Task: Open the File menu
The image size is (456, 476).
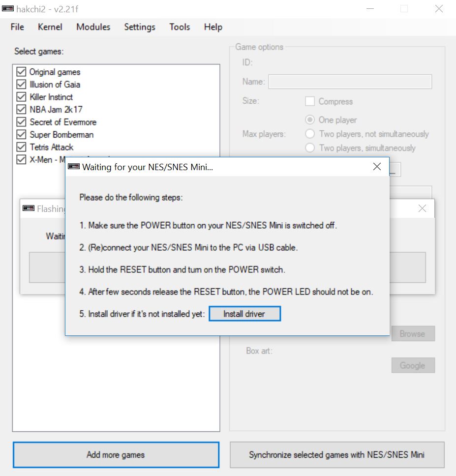Action: pyautogui.click(x=17, y=27)
